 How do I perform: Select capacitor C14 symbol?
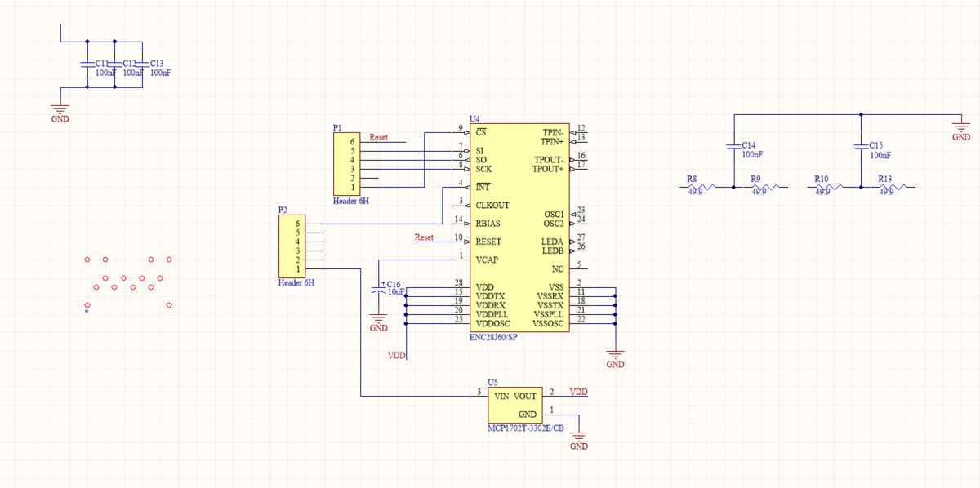pos(733,147)
